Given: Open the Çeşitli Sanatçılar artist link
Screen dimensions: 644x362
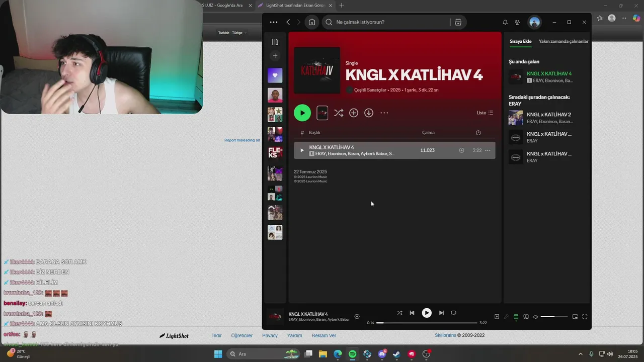Looking at the screenshot, I should tap(370, 90).
